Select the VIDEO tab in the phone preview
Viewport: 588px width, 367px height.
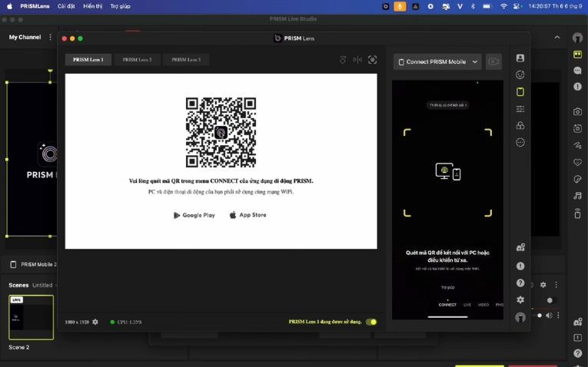(483, 305)
